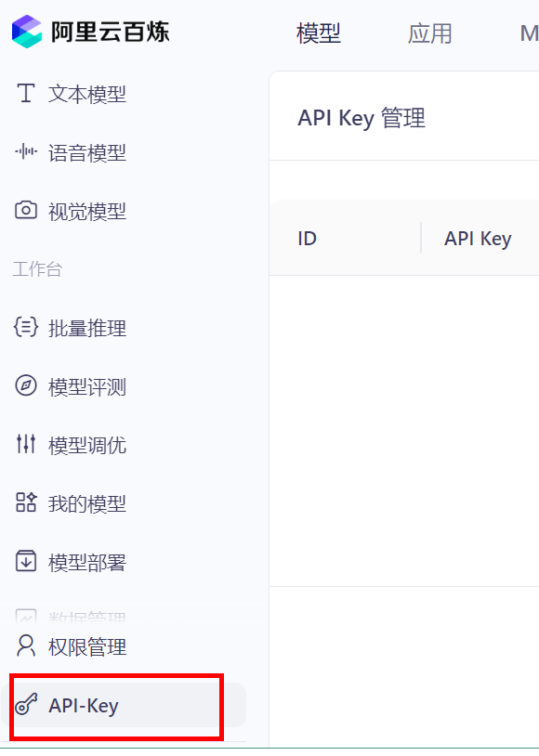539x756 pixels.
Task: Click the API Key column header
Action: tap(477, 238)
